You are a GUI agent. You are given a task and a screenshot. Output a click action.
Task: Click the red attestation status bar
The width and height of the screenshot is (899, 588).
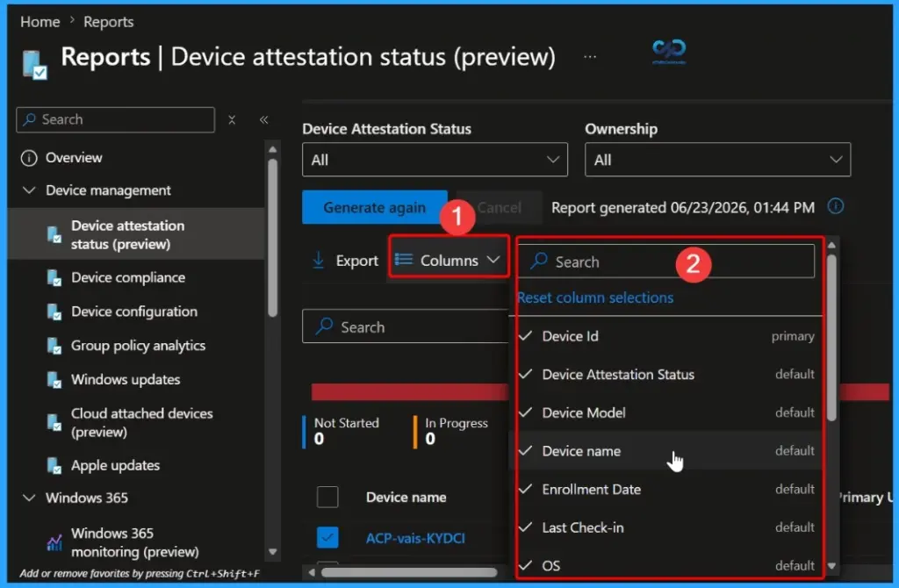tap(409, 392)
